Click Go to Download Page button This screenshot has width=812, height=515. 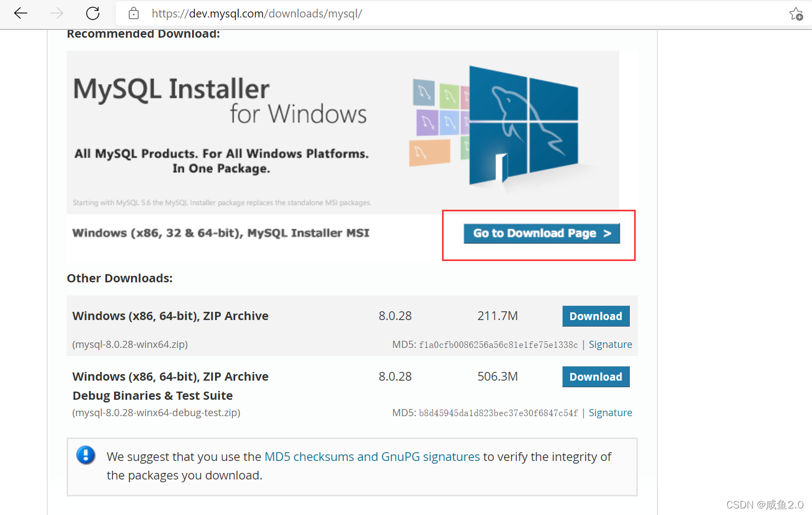(542, 233)
